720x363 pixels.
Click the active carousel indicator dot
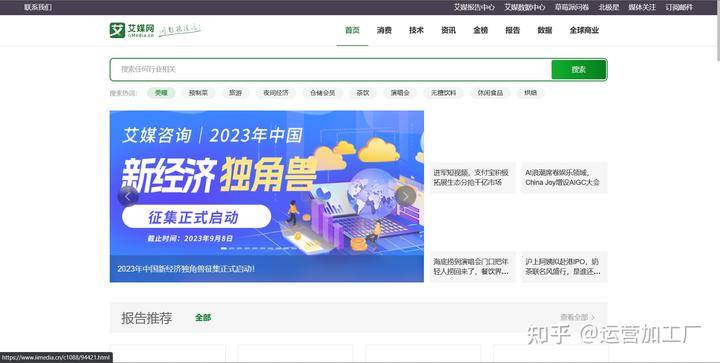(x=224, y=248)
